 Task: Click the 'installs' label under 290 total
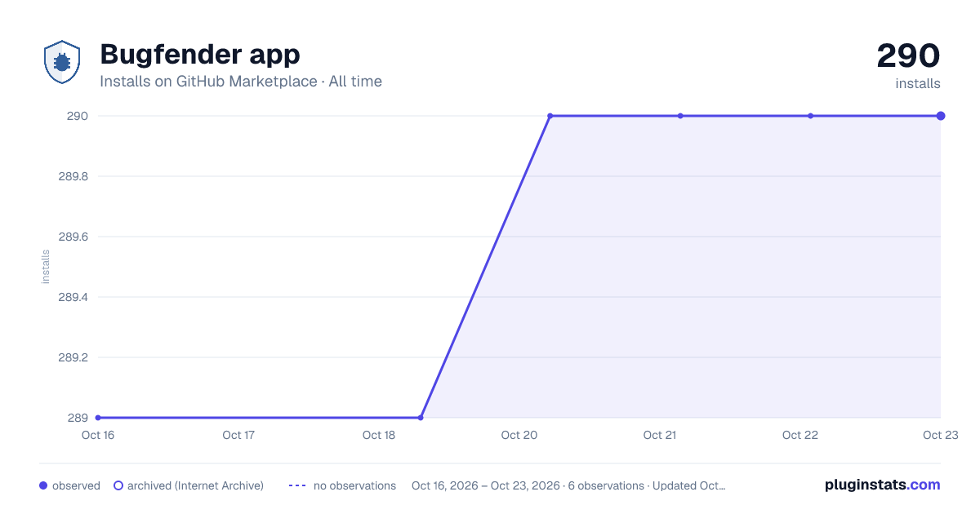918,83
